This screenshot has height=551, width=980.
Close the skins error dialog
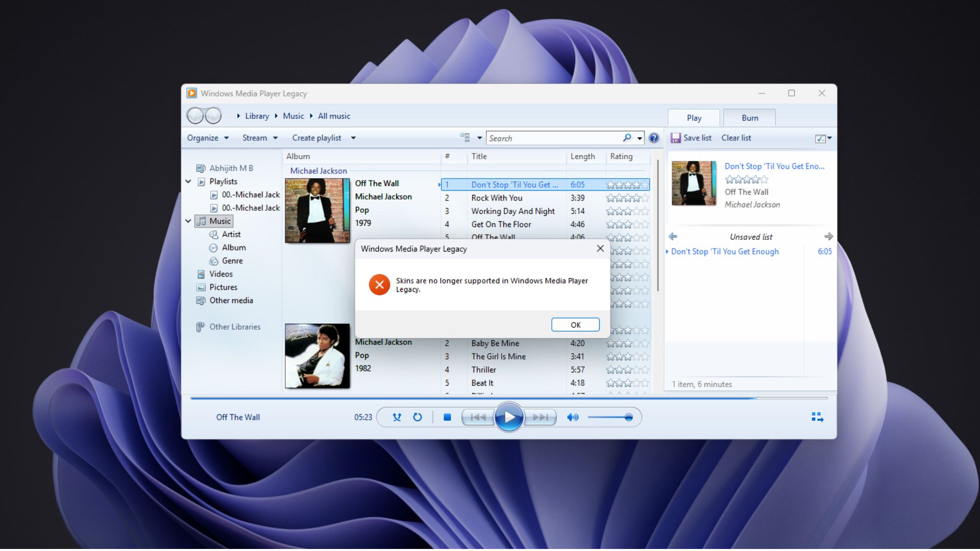click(600, 248)
